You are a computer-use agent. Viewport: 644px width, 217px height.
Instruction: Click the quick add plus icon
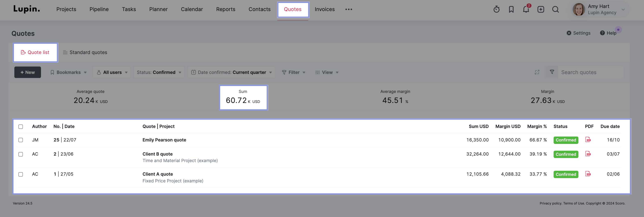[540, 9]
